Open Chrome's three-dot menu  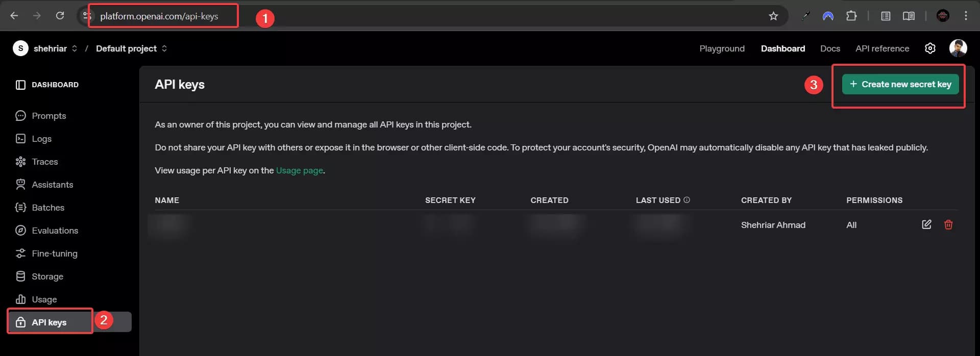click(966, 16)
